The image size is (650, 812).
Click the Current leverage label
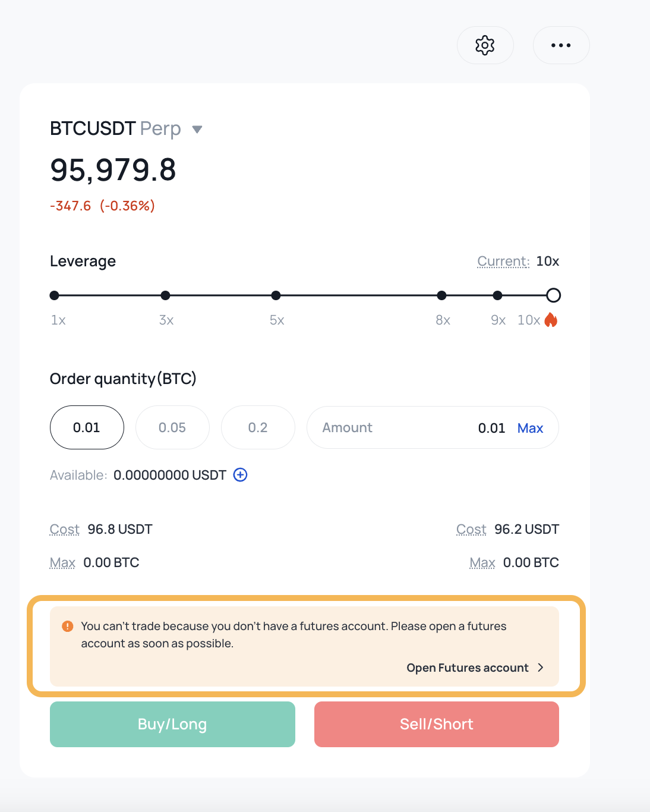point(503,261)
